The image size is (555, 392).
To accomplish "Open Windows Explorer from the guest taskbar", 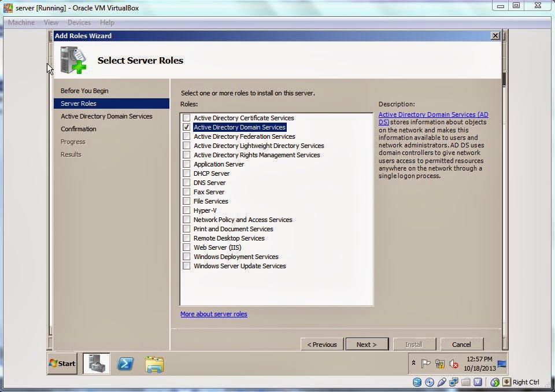I will [x=154, y=364].
